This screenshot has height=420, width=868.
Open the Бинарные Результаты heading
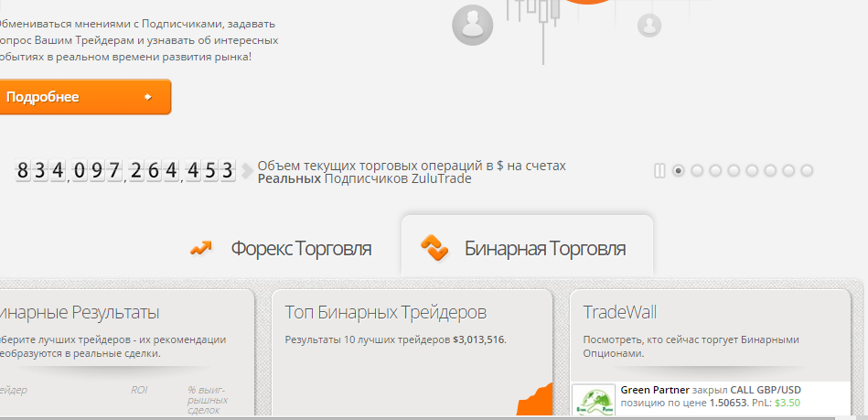click(80, 313)
